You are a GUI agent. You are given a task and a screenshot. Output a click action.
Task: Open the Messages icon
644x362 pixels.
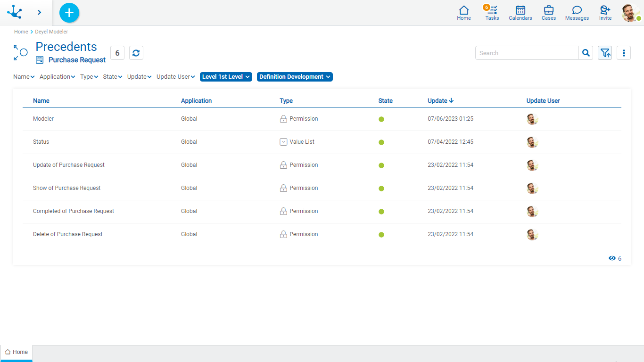(577, 13)
